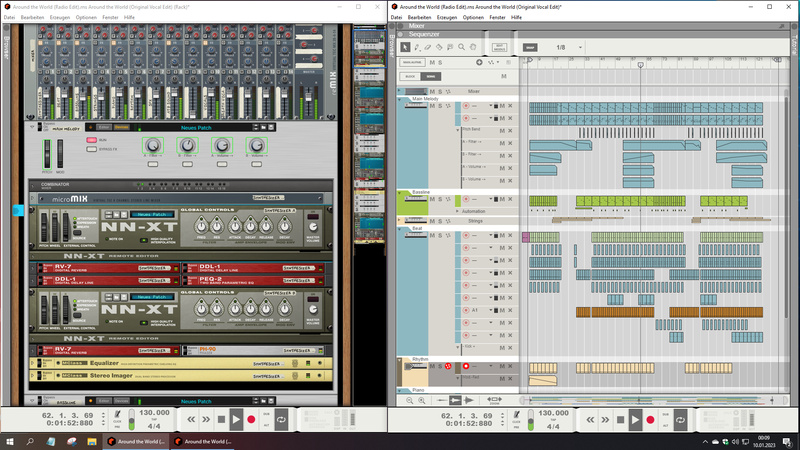Viewport: 800px width, 450px height.
Task: Open the 1/8 snap value dropdown
Action: (x=580, y=47)
